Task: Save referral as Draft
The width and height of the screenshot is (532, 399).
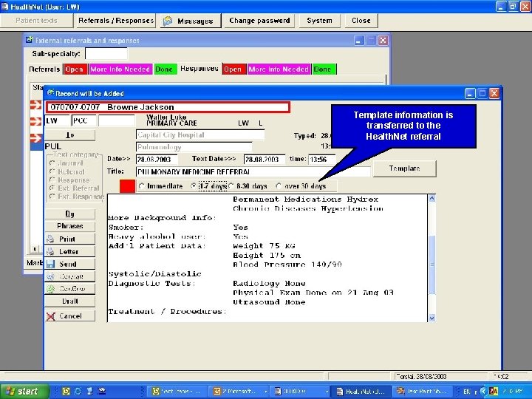Action: click(70, 301)
